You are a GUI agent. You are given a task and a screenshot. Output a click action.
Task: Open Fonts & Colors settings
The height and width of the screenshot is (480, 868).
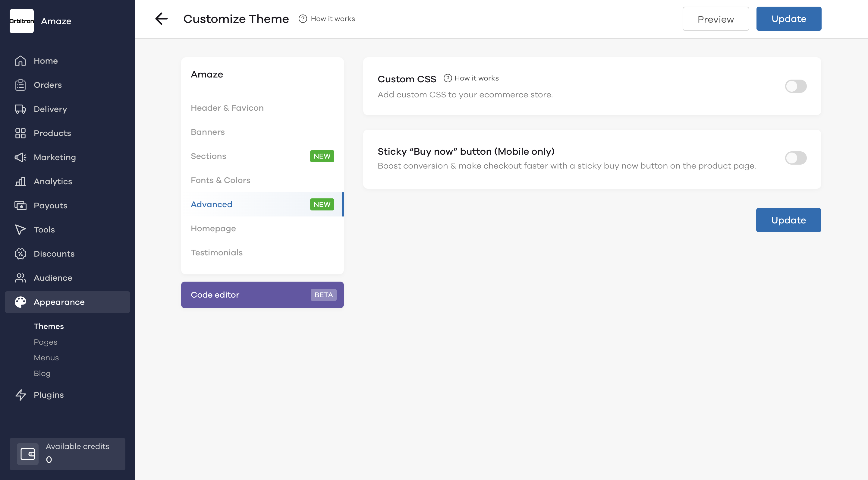(x=262, y=180)
